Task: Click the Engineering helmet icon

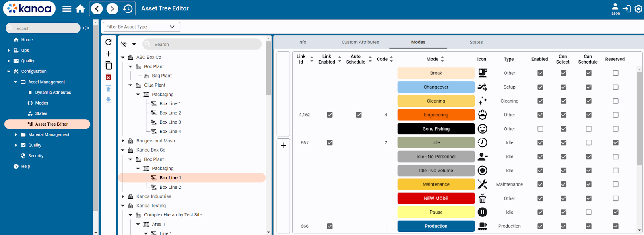Action: point(482,115)
